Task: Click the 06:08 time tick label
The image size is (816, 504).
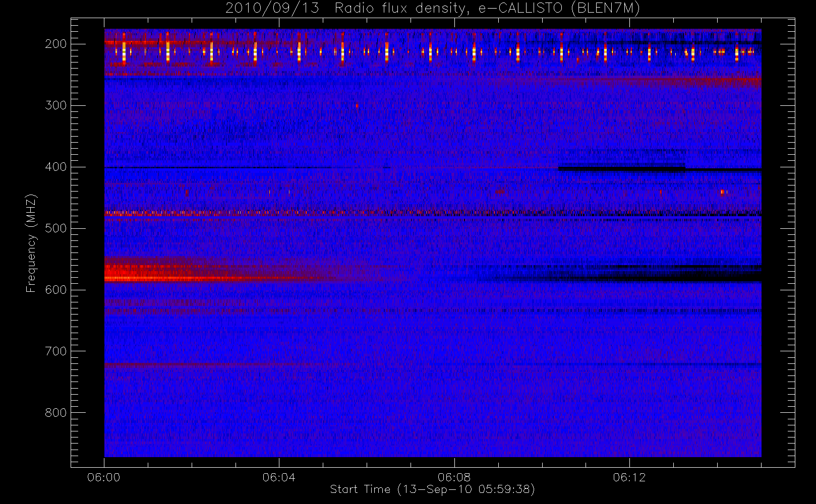Action: (x=454, y=477)
